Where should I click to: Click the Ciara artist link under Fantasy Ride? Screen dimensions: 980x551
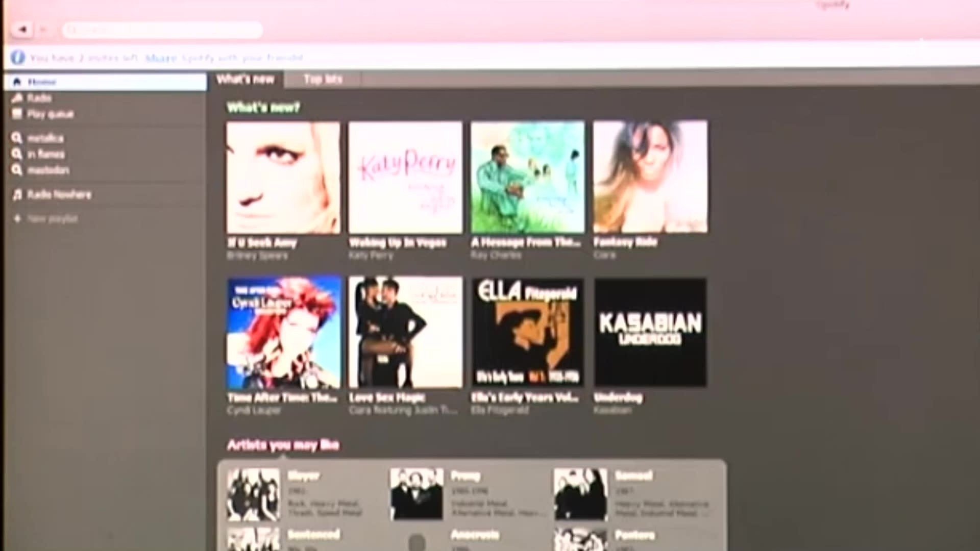[x=605, y=255]
